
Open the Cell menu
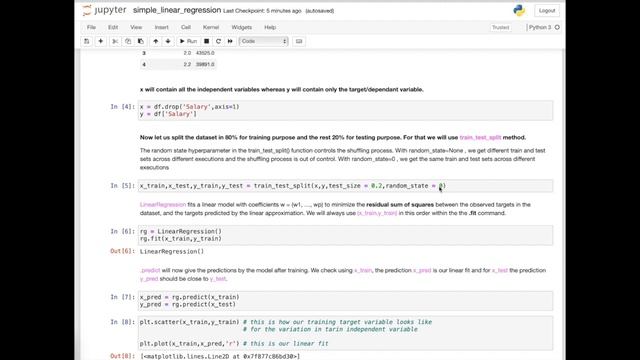[x=186, y=27]
